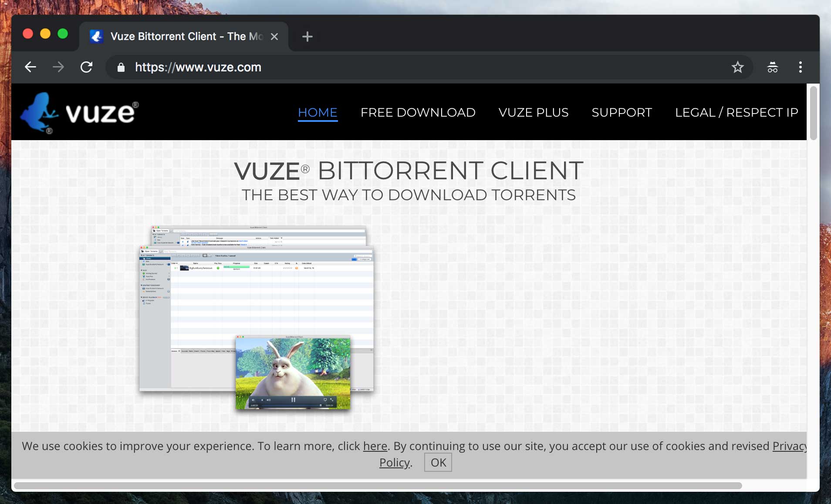831x504 pixels.
Task: Open the incognito profile icon
Action: coord(772,67)
